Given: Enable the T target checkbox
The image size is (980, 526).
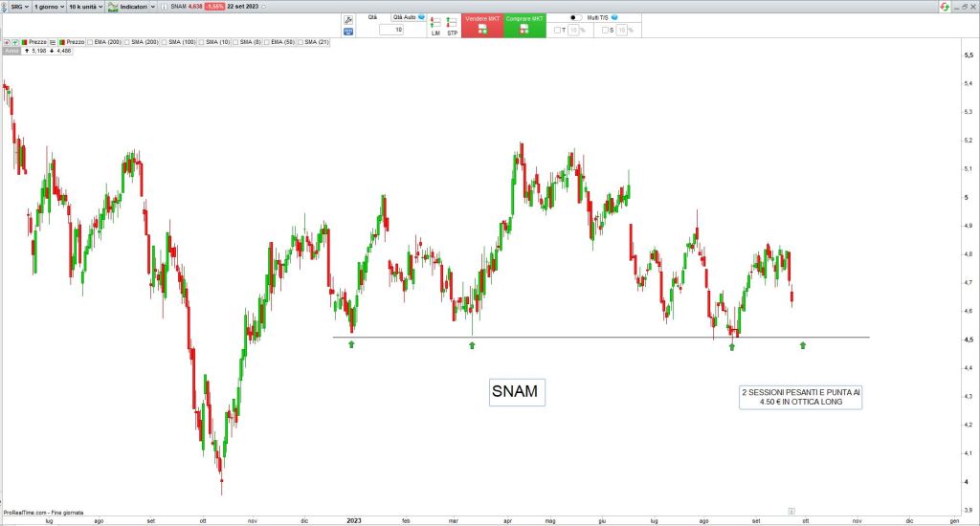Looking at the screenshot, I should (x=558, y=30).
